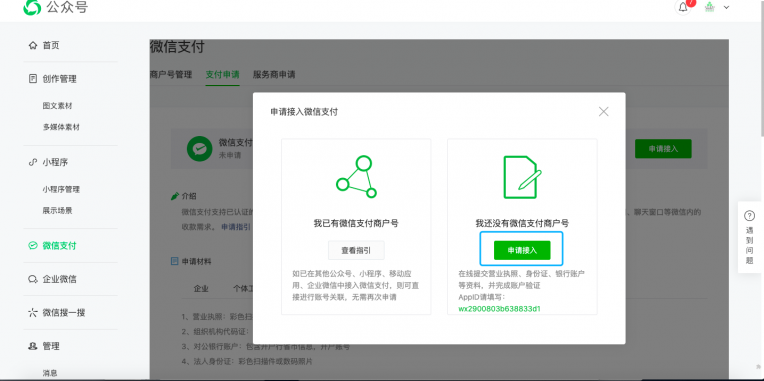Open 小程序 section in the sidebar
This screenshot has height=381, width=764.
55,162
